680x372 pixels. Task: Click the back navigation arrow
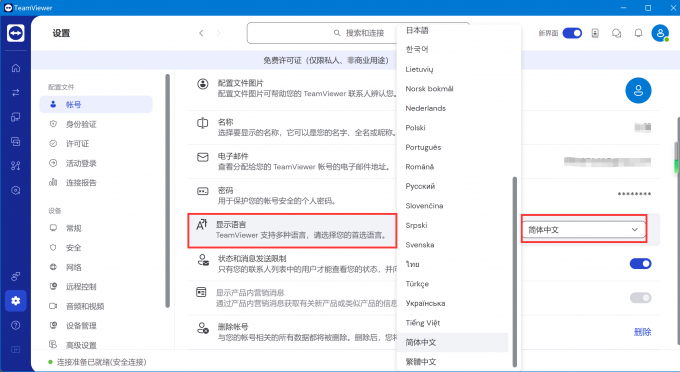point(201,33)
